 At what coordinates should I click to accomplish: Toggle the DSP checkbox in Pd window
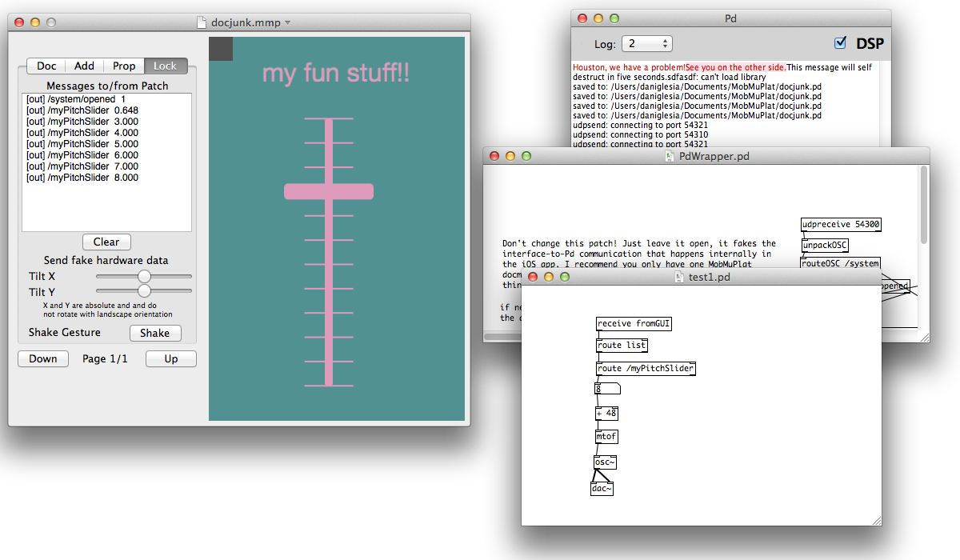click(839, 42)
